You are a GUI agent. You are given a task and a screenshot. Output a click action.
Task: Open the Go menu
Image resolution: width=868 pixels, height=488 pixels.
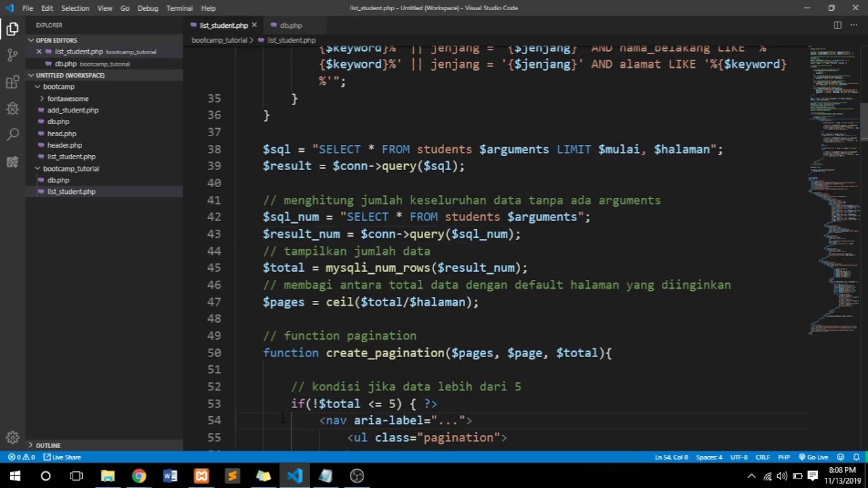(x=125, y=8)
